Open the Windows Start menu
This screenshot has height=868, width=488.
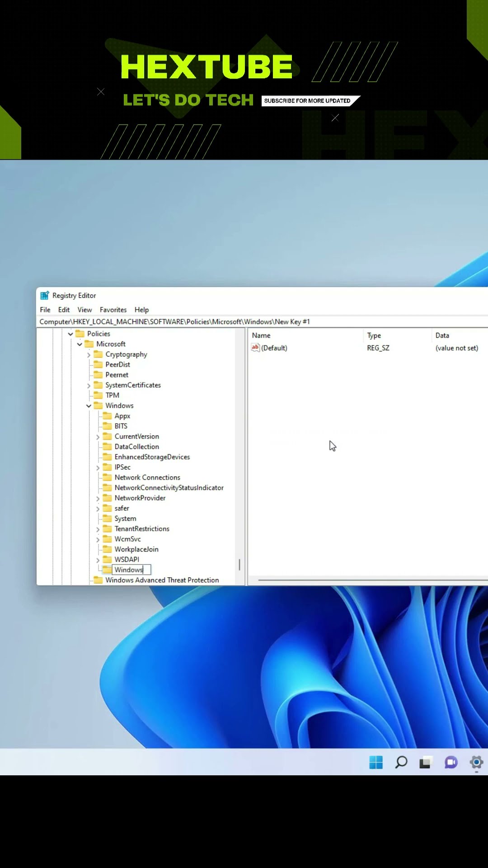pyautogui.click(x=376, y=762)
